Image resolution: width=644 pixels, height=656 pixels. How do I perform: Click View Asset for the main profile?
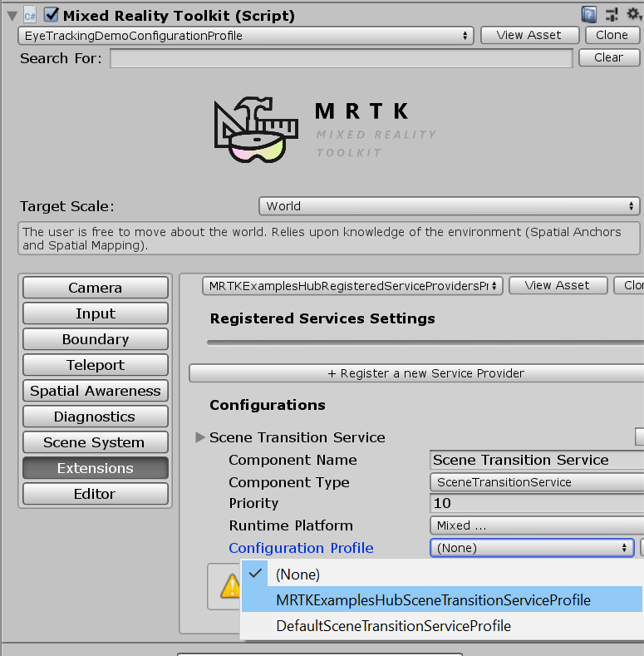point(530,35)
